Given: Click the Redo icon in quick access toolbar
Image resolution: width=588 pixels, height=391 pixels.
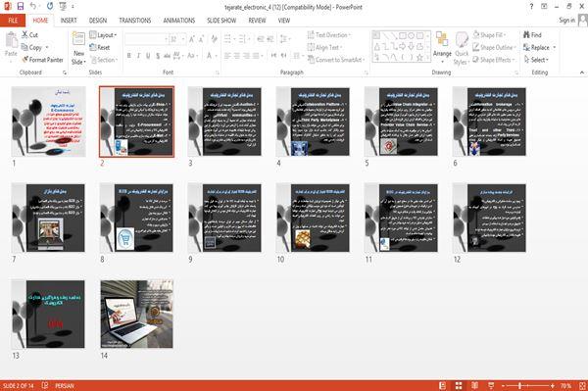Looking at the screenshot, I should coord(50,7).
